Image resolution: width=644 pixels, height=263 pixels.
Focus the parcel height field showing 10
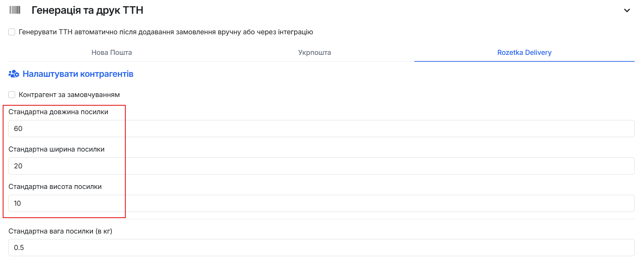321,203
